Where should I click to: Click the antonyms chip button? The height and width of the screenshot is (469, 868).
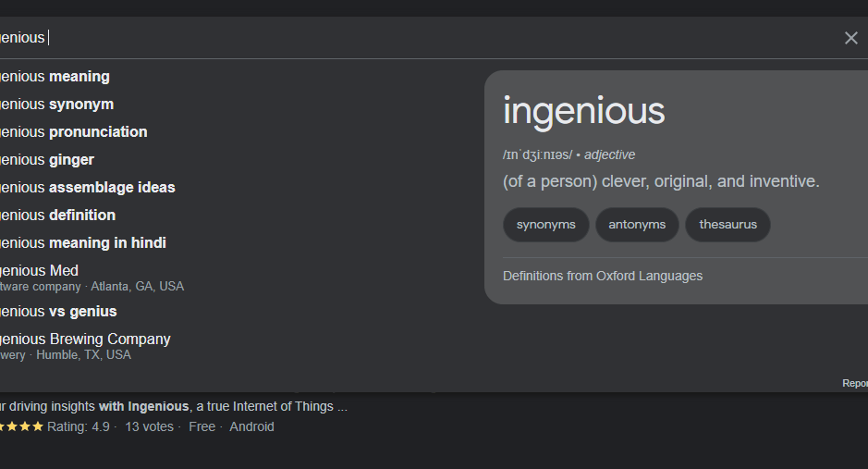coord(637,225)
